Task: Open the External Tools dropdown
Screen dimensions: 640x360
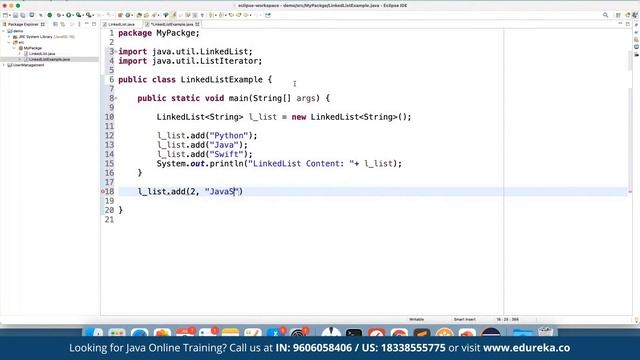Action: tap(93, 15)
